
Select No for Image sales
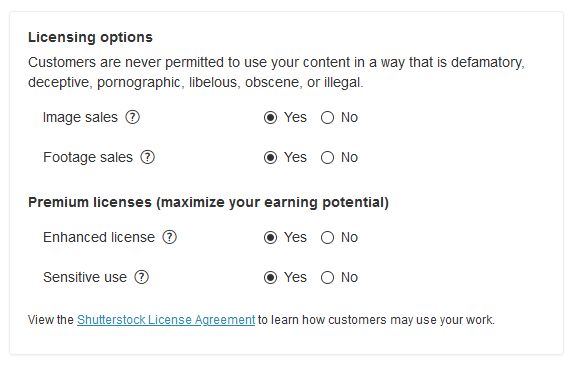tap(327, 118)
